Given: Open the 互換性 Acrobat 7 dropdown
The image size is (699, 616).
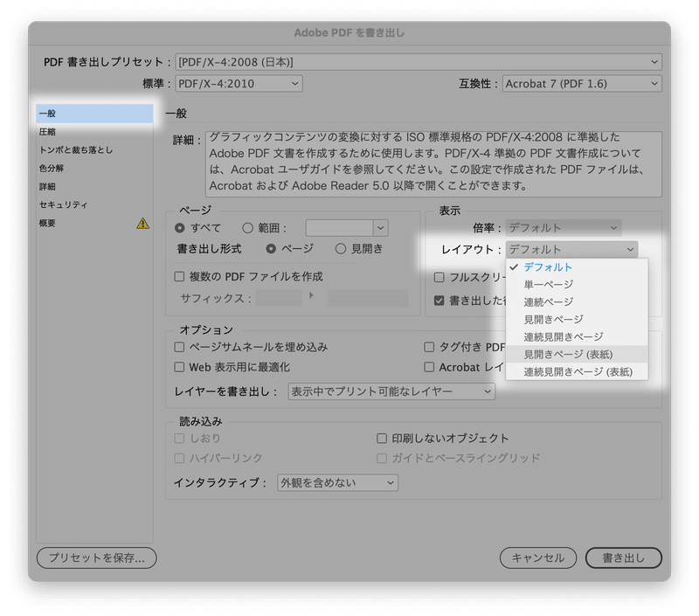Looking at the screenshot, I should pos(582,83).
